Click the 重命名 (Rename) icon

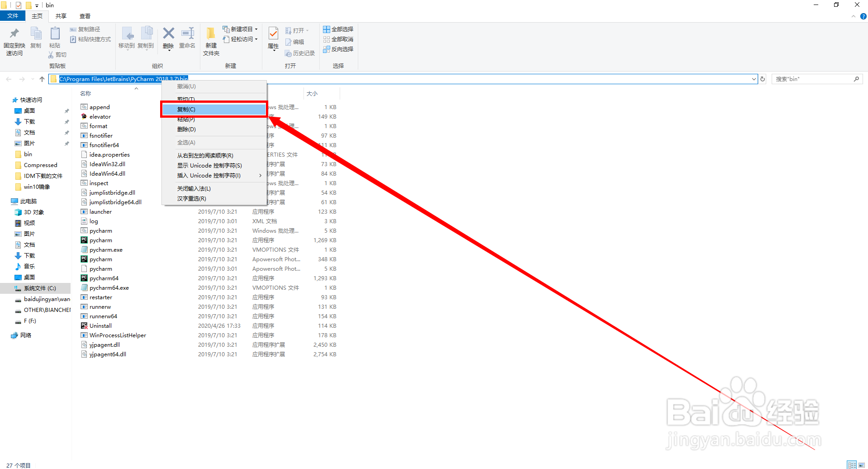[x=187, y=41]
